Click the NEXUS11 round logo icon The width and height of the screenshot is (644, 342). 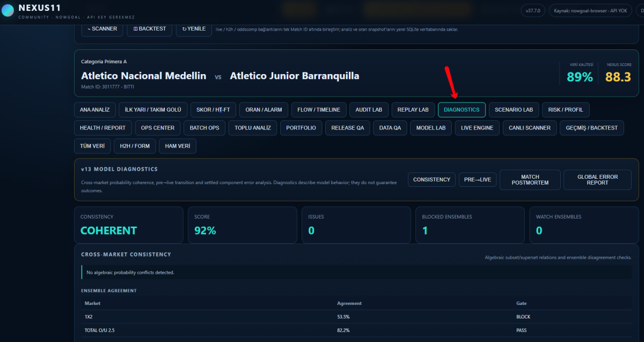(8, 10)
